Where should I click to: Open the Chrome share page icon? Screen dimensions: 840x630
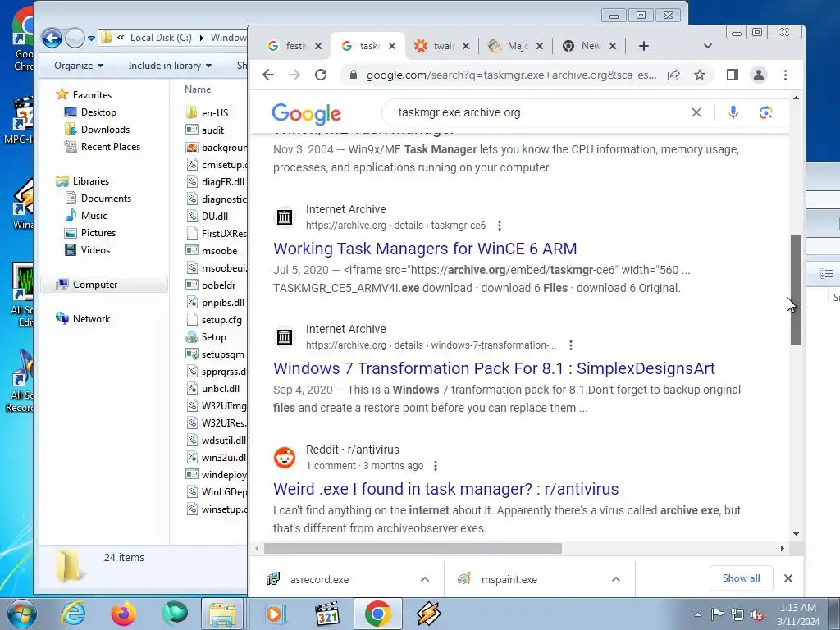673,75
